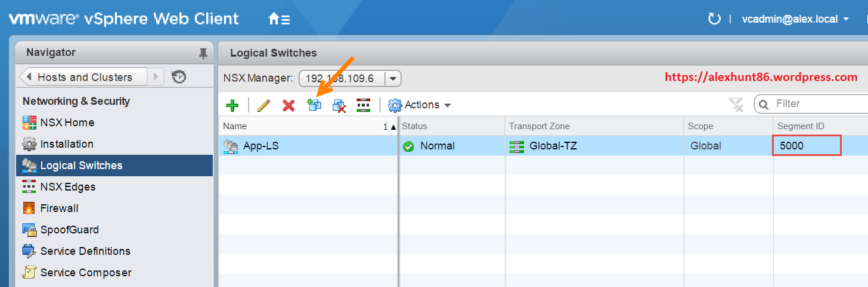Click the clear filter icon
The height and width of the screenshot is (287, 868).
[x=736, y=105]
